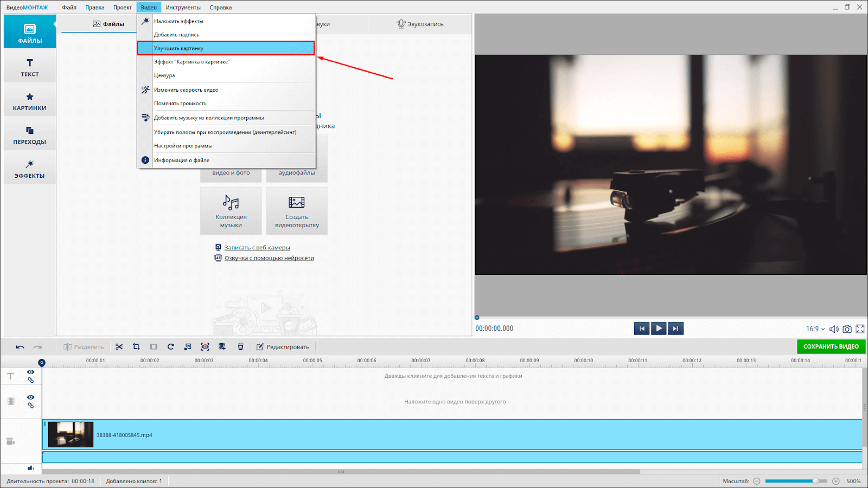Toggle visibility of the text track
Viewport: 868px width, 488px height.
(x=30, y=372)
